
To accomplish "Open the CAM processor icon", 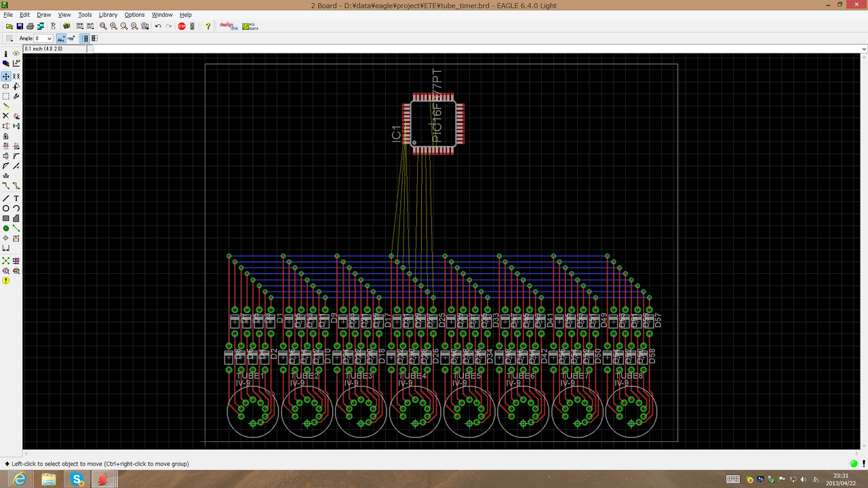I will tap(41, 26).
